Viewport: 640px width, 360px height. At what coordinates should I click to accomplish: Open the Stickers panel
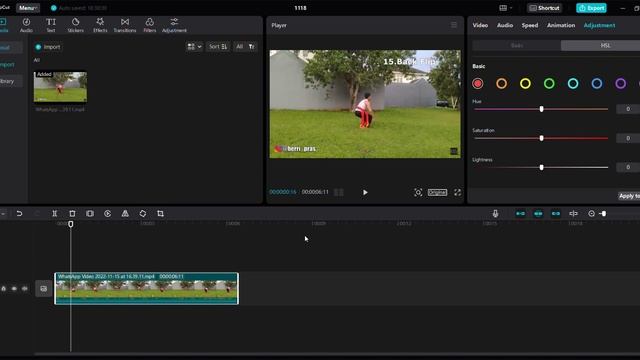pyautogui.click(x=76, y=25)
